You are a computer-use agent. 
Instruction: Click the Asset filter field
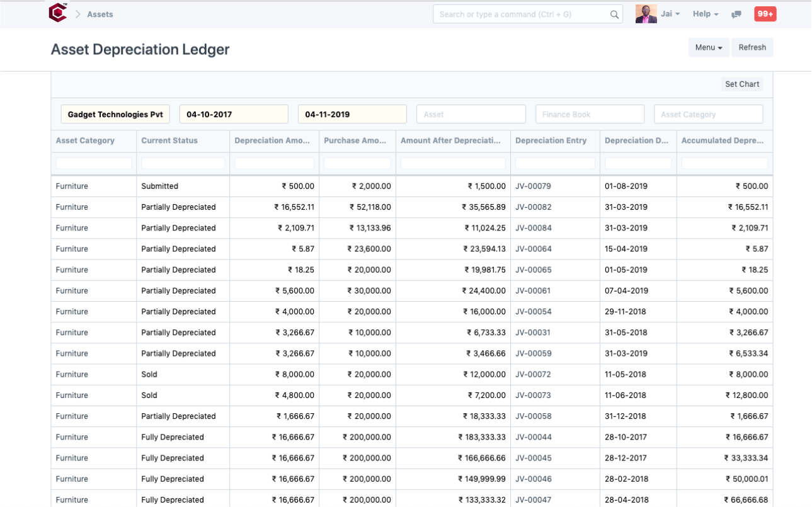point(471,114)
